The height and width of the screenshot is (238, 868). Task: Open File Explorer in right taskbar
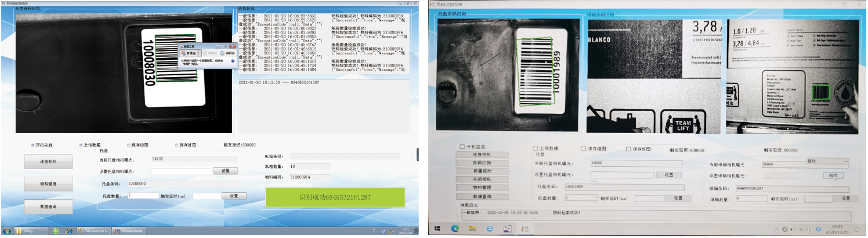[473, 230]
